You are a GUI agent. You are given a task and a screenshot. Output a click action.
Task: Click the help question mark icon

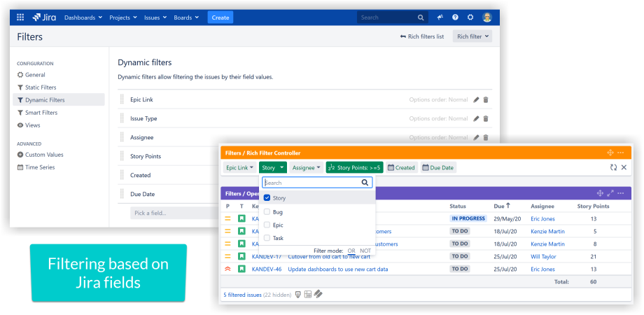(x=455, y=17)
